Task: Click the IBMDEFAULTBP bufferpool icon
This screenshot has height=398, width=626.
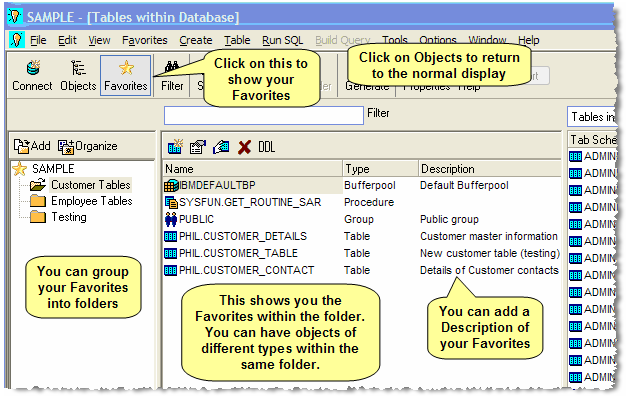Action: pos(171,186)
